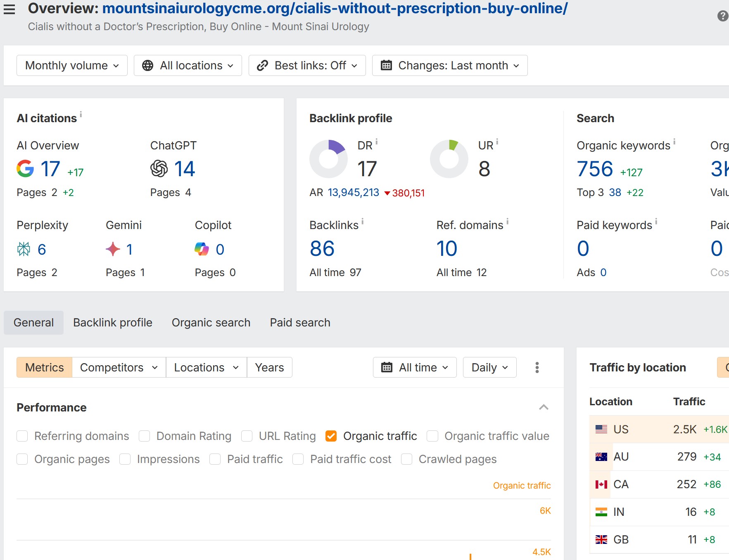
Task: Uncheck the Organic traffic checkbox
Action: (x=331, y=436)
